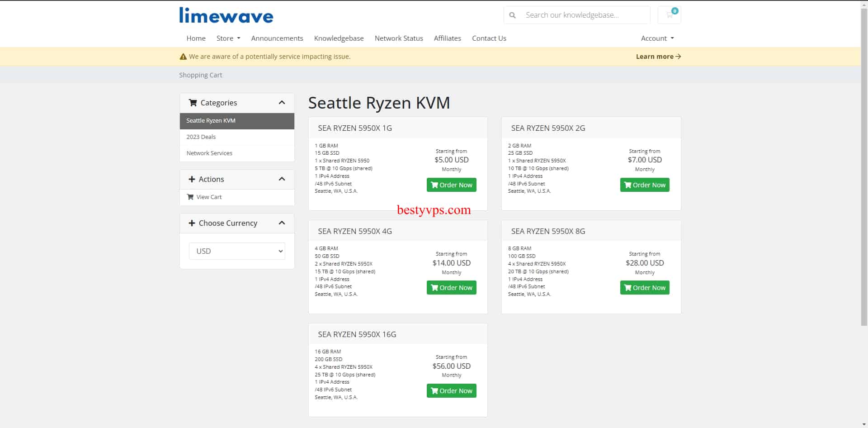Click the Shopping Cart breadcrumb
The height and width of the screenshot is (428, 868).
click(x=200, y=75)
